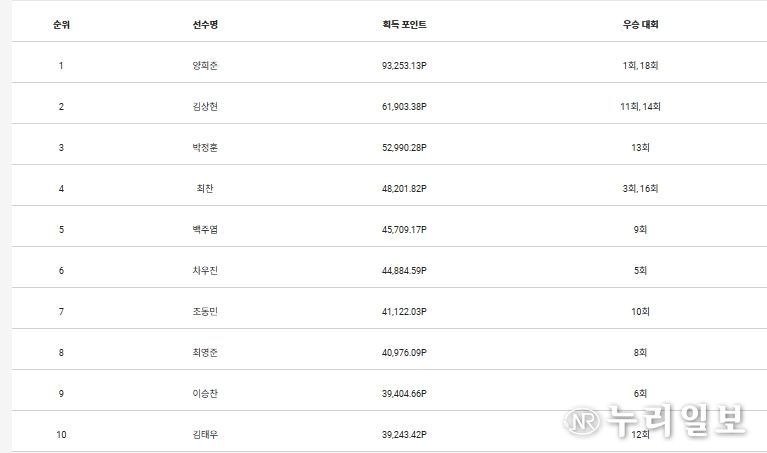Click the 순위 column header
This screenshot has width=767, height=453.
[61, 24]
